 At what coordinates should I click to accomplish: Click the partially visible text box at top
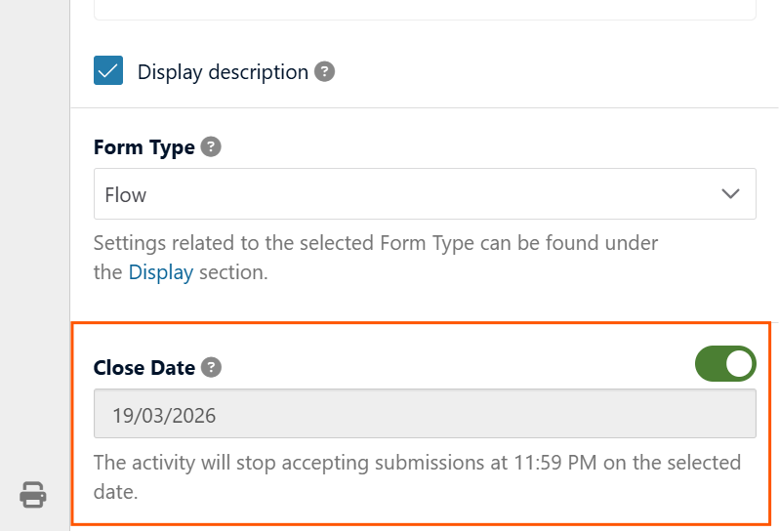[x=424, y=10]
